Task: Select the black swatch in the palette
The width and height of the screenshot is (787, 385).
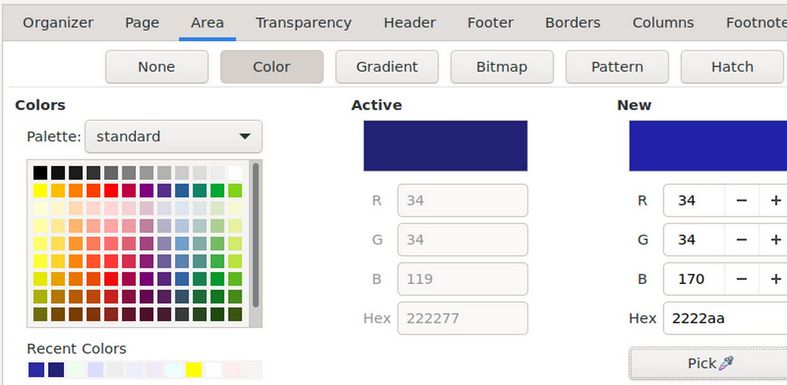Action: [x=40, y=173]
